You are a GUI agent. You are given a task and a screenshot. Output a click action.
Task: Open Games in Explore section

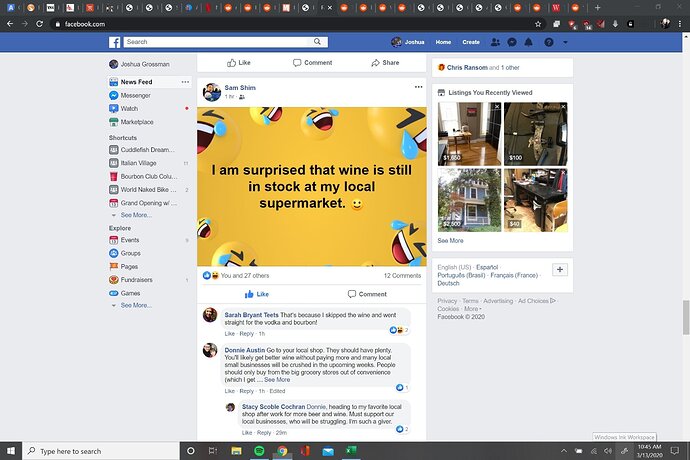pyautogui.click(x=130, y=293)
